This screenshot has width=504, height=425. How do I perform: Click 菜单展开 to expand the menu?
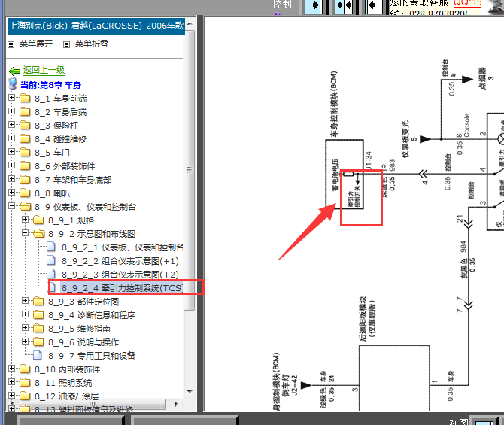coord(35,44)
